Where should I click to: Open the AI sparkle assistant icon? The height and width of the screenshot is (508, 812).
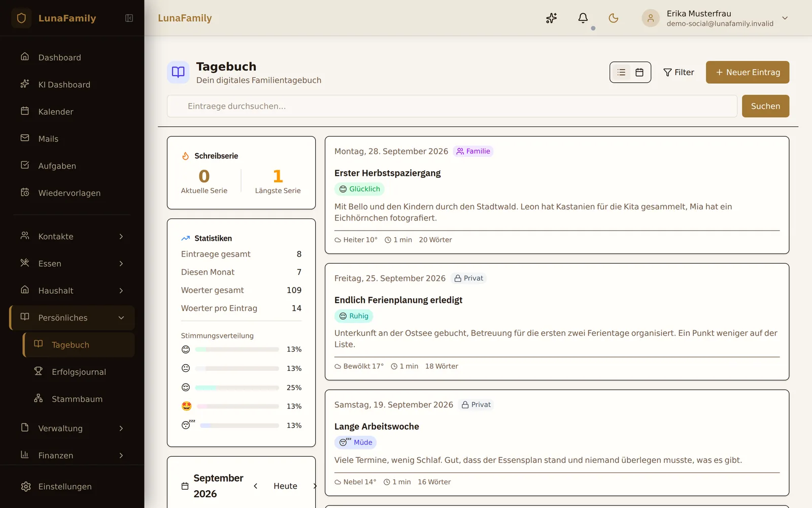click(x=552, y=18)
